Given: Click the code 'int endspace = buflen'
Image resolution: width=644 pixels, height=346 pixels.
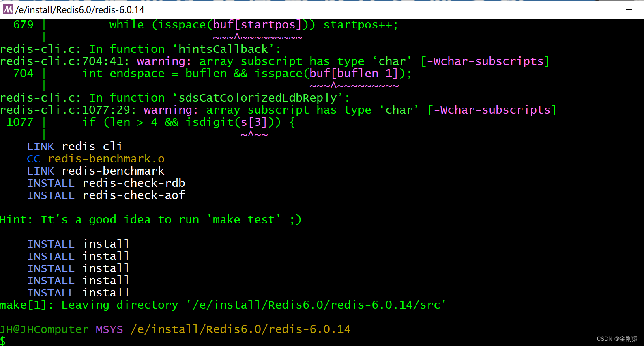Looking at the screenshot, I should pos(155,74).
